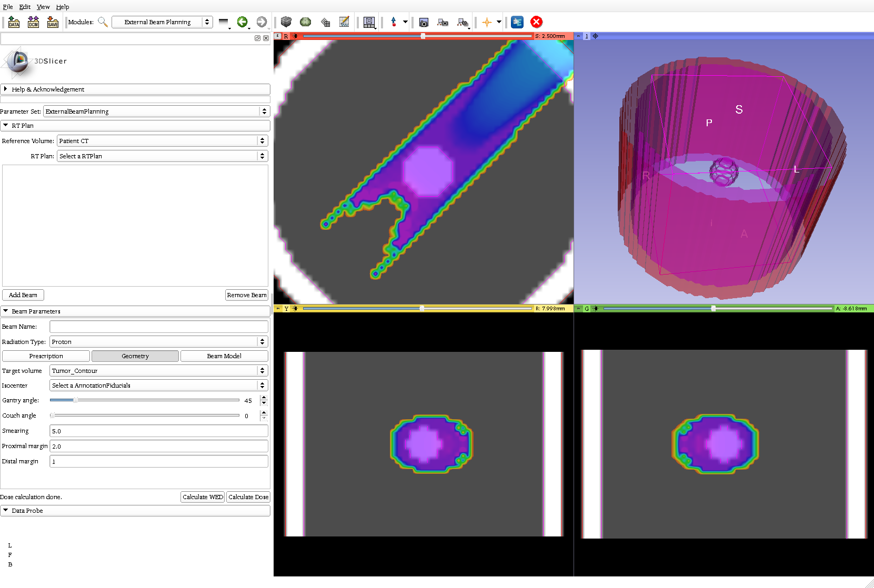
Task: Go back to the previous module
Action: [x=242, y=22]
